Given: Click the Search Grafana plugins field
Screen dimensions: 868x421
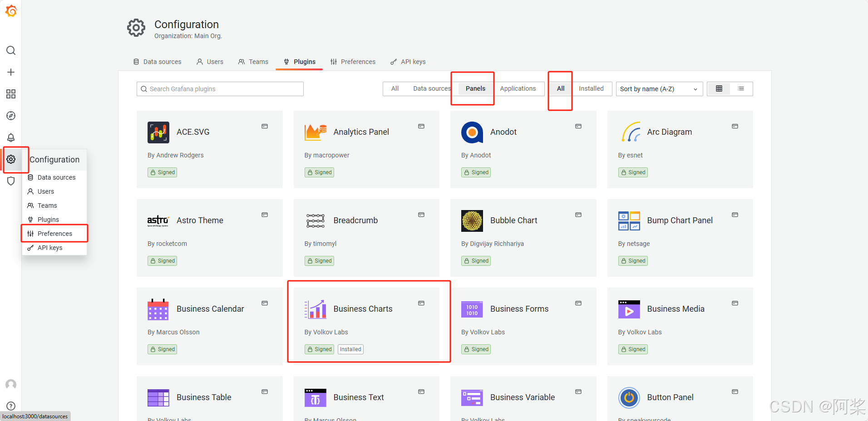Looking at the screenshot, I should (x=220, y=88).
